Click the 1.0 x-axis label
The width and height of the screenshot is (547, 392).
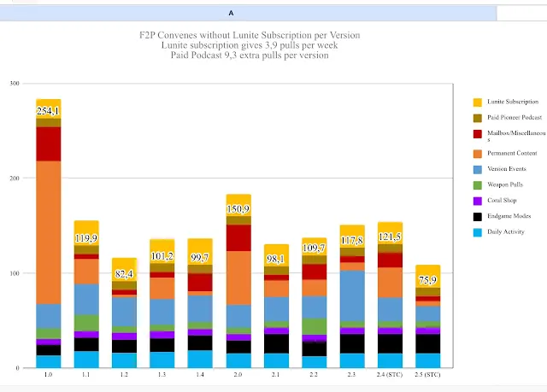point(48,375)
